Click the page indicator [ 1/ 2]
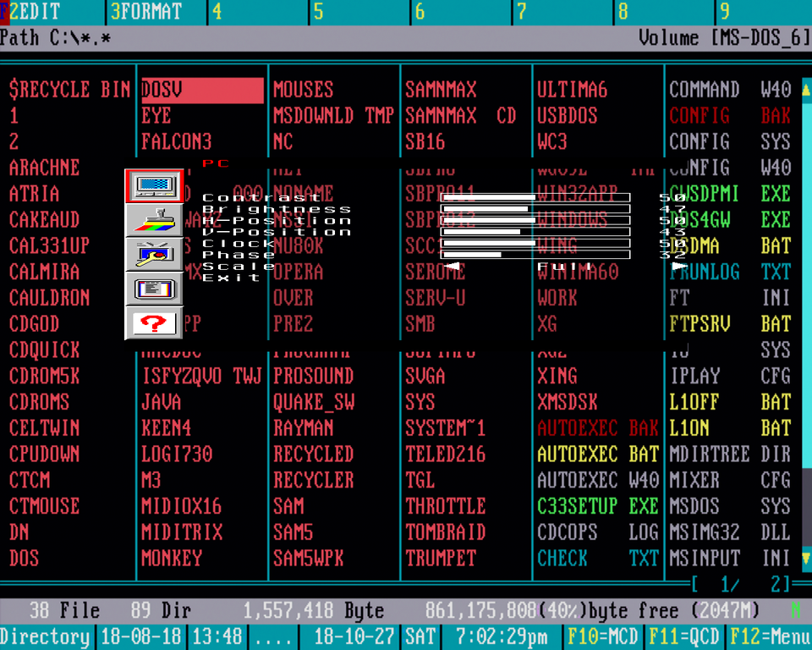Screen dimensions: 812x650 tap(741, 585)
